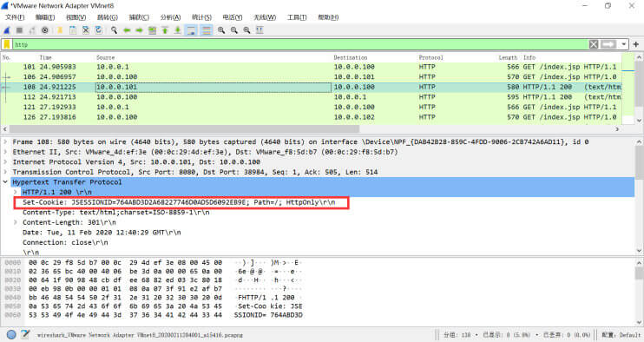This screenshot has width=644, height=342.
Task: Clear the http display filter
Action: [x=594, y=44]
